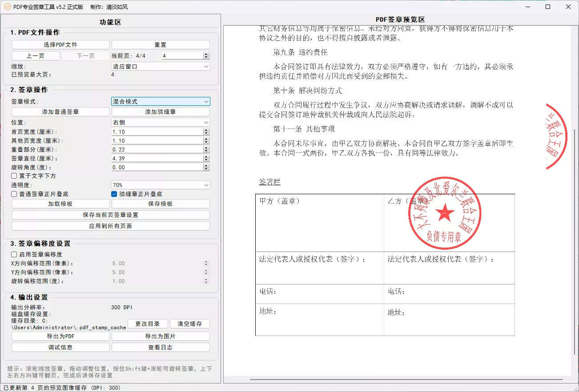Screen dimensions: 579x392
Task: Enable 置于文字下方 checkbox
Action: coord(14,176)
